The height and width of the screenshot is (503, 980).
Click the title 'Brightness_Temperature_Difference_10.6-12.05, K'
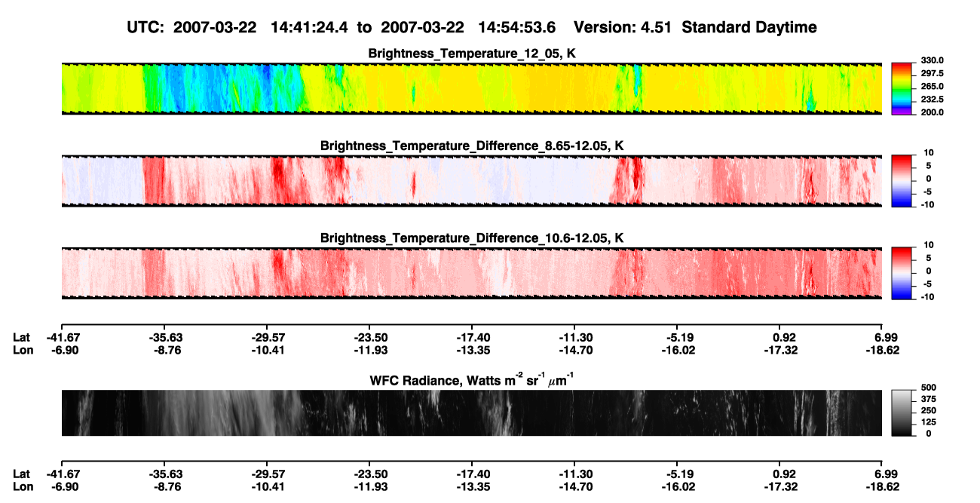pos(472,238)
